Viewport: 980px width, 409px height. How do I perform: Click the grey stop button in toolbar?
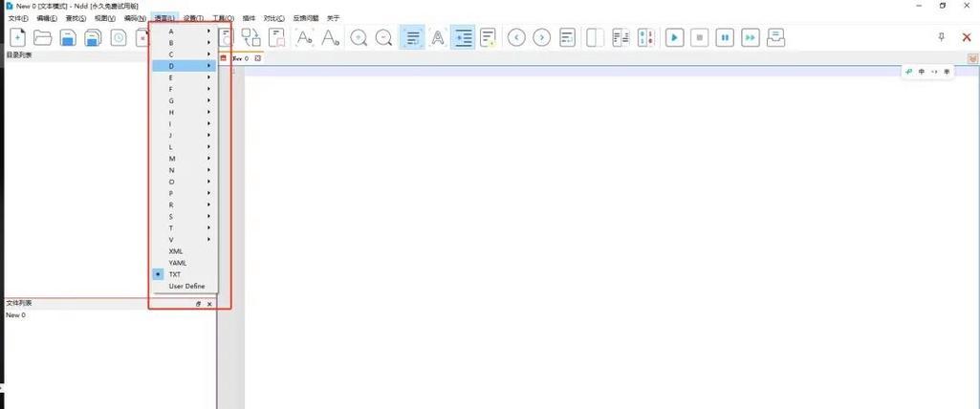coord(699,37)
